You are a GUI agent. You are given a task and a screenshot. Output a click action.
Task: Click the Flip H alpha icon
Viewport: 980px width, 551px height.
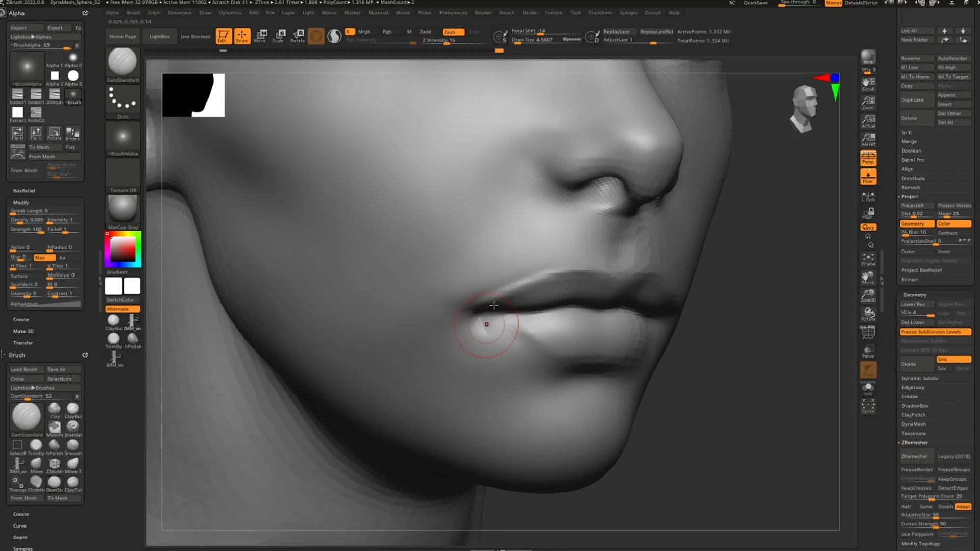17,133
